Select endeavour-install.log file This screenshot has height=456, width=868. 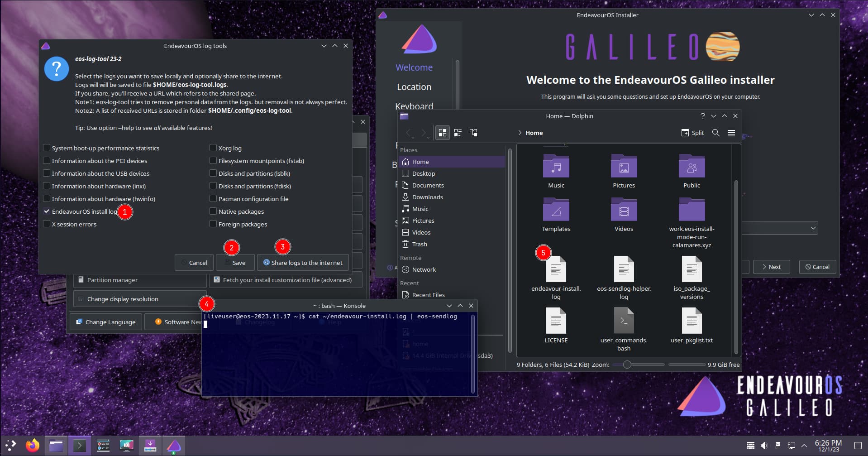(x=556, y=278)
